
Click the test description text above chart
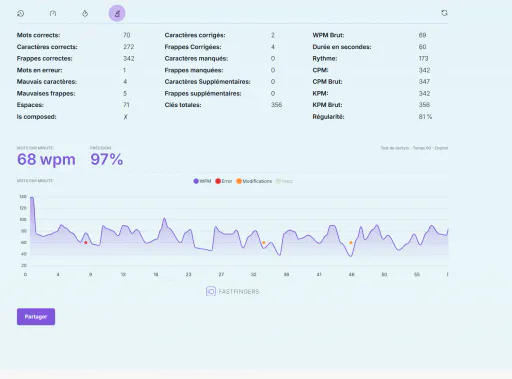pyautogui.click(x=414, y=148)
